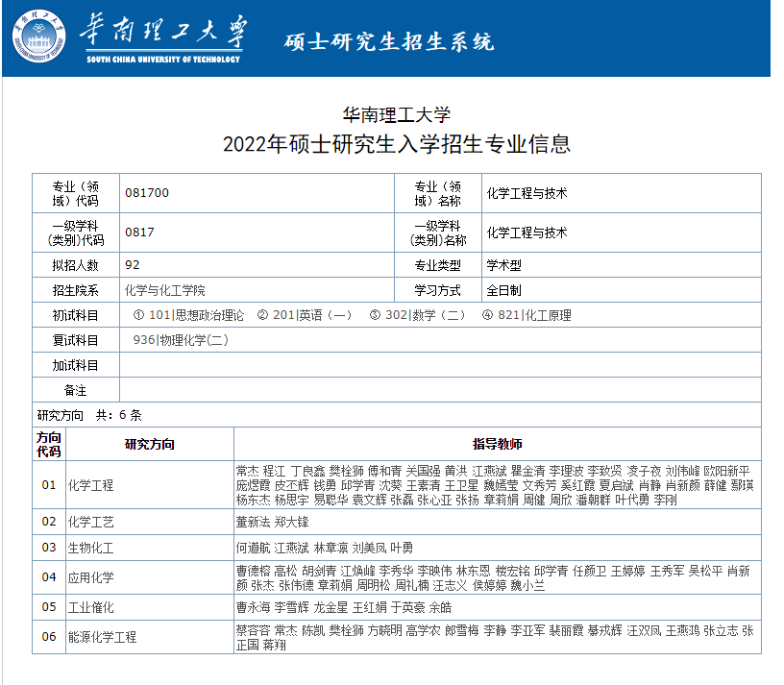
Task: Click the 生物化工 research direction
Action: tap(91, 548)
